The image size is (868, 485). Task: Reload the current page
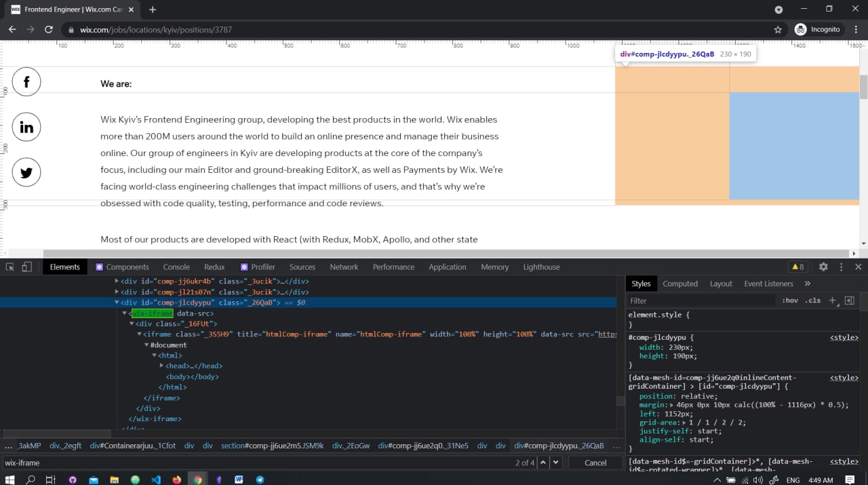49,30
